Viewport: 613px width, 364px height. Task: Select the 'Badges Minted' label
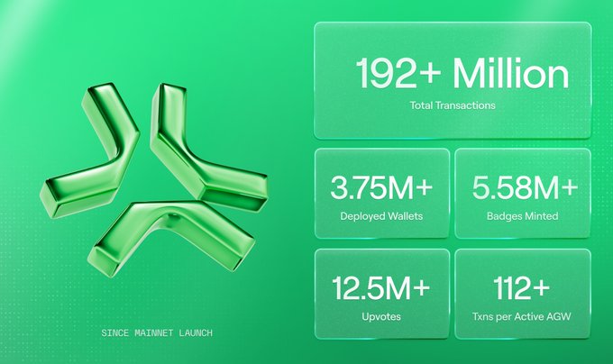coord(522,216)
